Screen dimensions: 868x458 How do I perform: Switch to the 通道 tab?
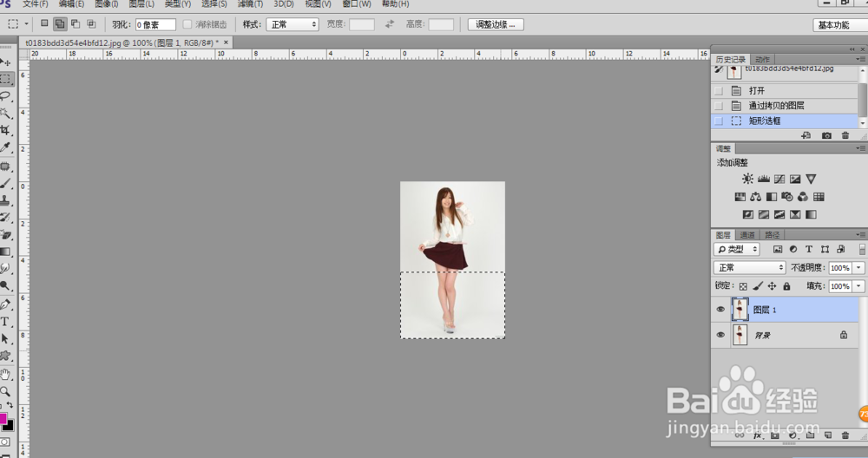point(747,235)
